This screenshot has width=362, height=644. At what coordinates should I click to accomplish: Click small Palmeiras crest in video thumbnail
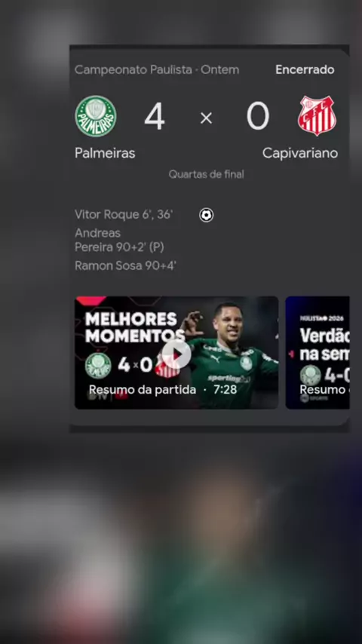(x=98, y=366)
